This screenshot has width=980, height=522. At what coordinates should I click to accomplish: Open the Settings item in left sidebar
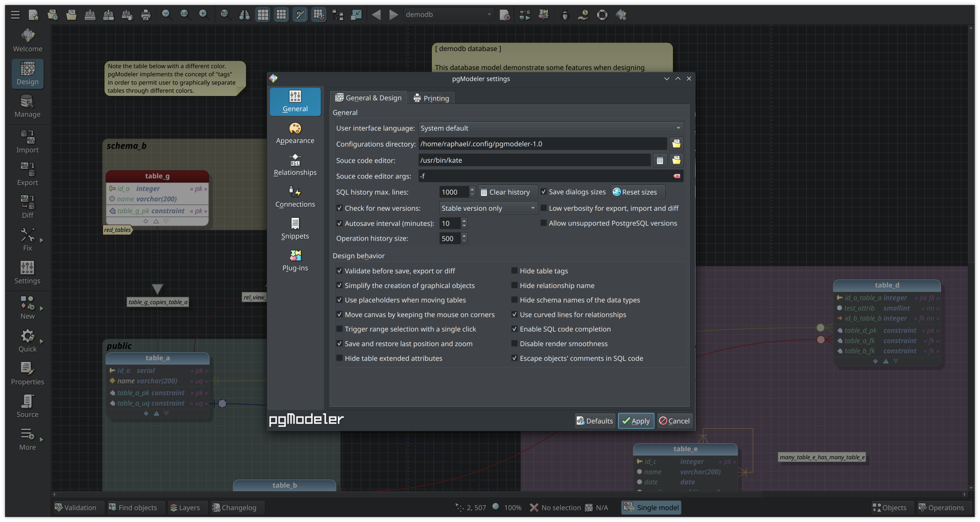coord(28,273)
